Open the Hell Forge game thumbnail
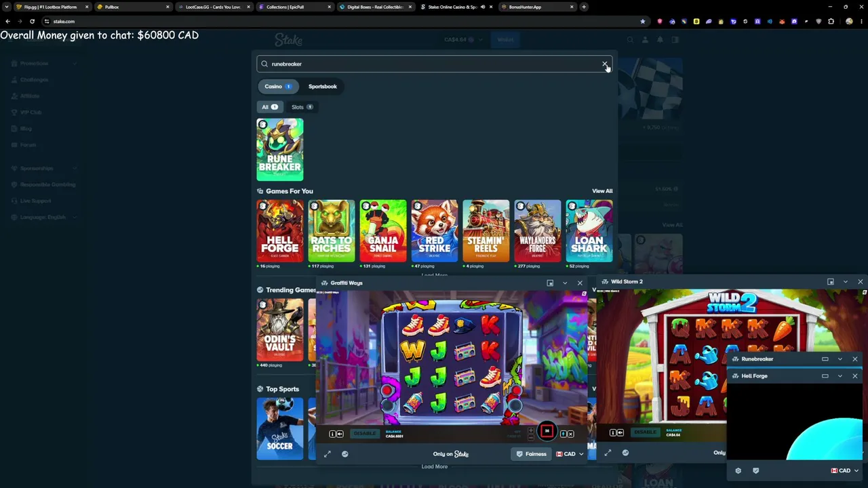The height and width of the screenshot is (488, 868). [280, 231]
